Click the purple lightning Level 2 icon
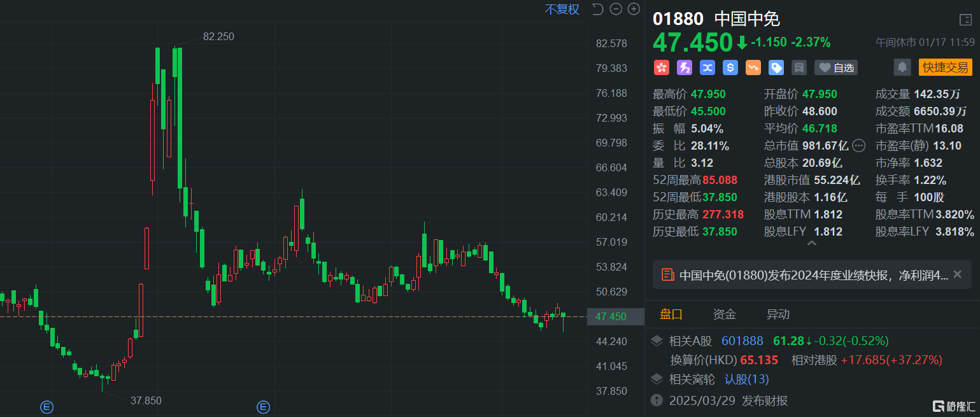This screenshot has height=417, width=980. pos(685,67)
